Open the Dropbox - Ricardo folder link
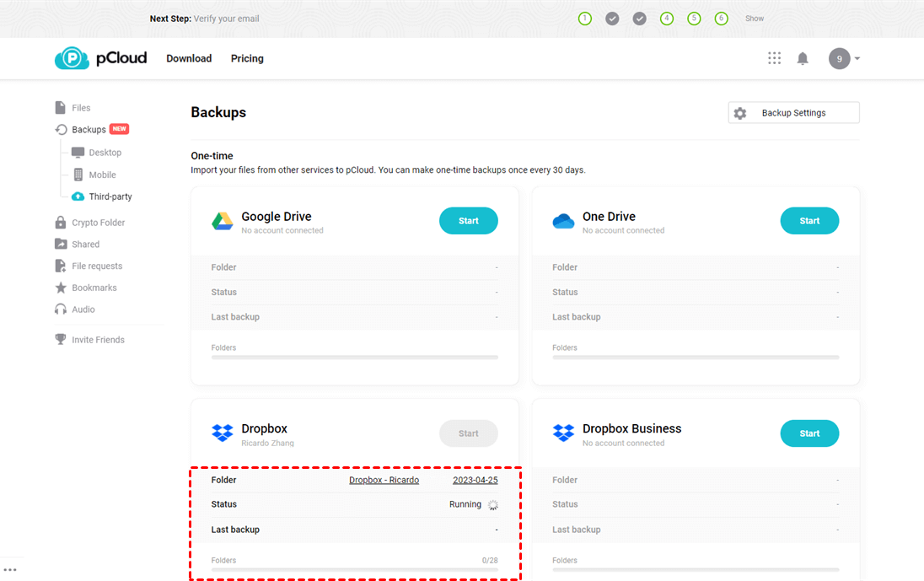This screenshot has width=924, height=581. click(x=384, y=480)
